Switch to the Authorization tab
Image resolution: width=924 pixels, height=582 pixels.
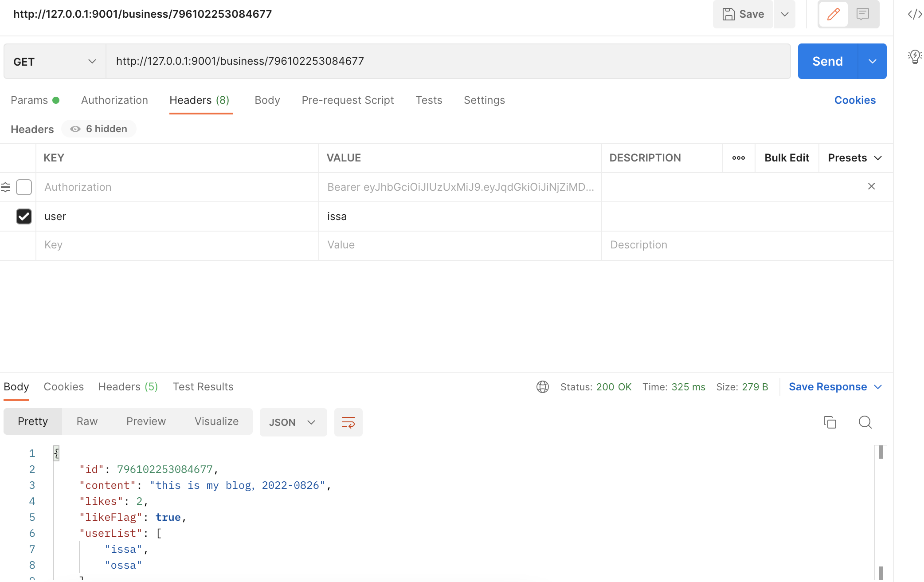coord(114,100)
